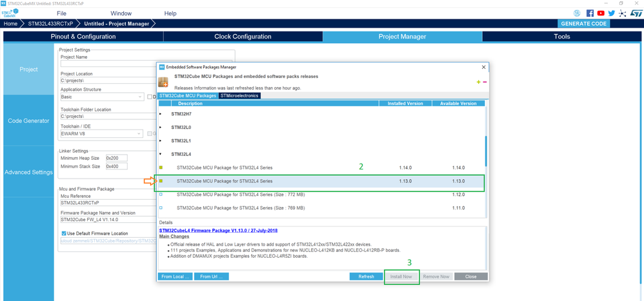Open the File menu
The width and height of the screenshot is (644, 301).
61,13
